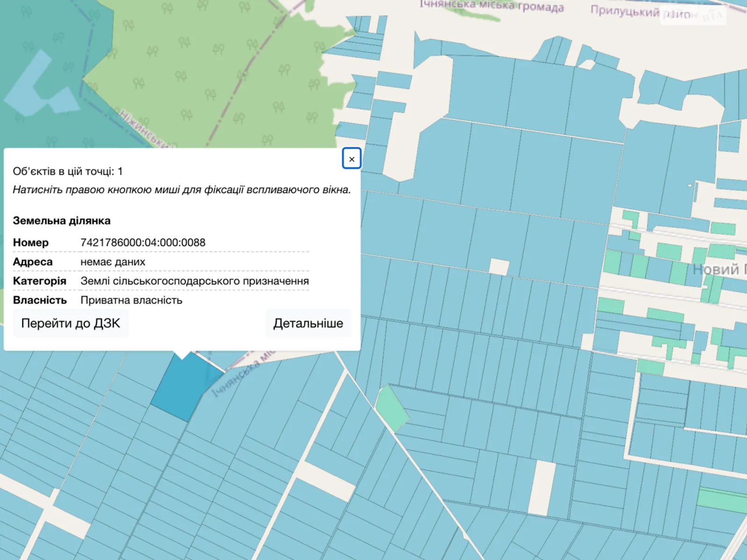The width and height of the screenshot is (747, 560).
Task: Click the tall white vertical plot at bottom right
Action: click(x=542, y=488)
